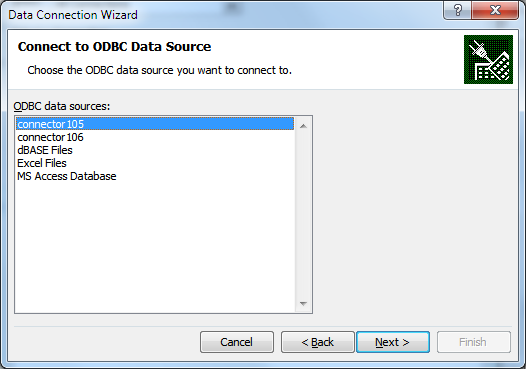Select connector106 data source

pos(155,137)
